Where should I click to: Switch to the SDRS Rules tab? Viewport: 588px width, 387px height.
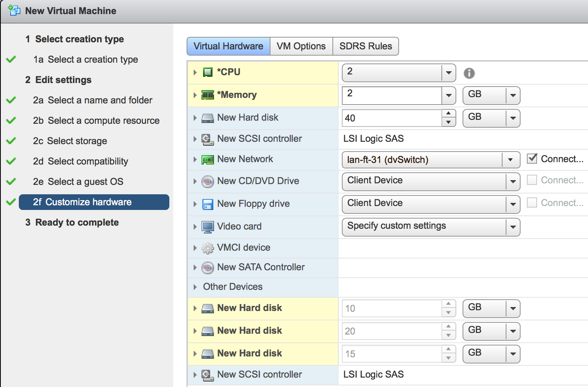(366, 46)
